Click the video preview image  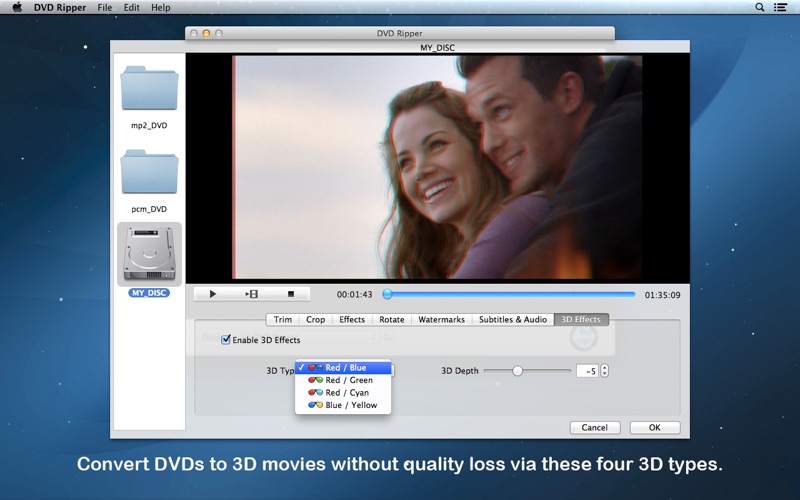[x=437, y=167]
